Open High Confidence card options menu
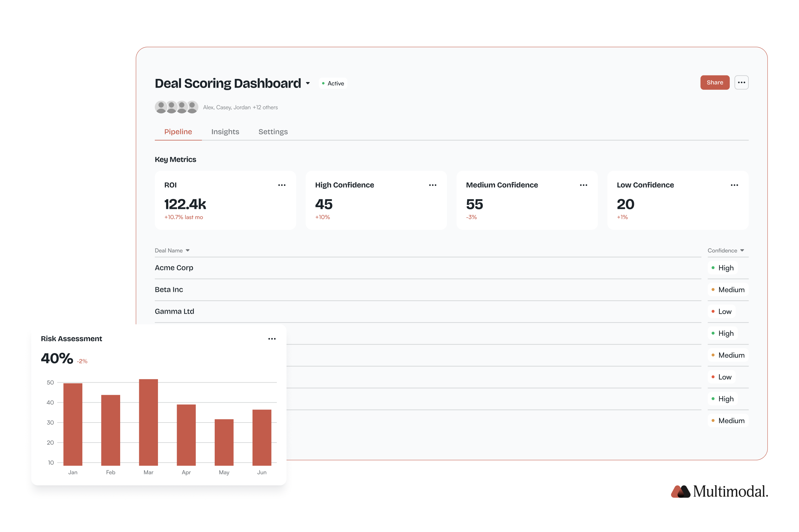The width and height of the screenshot is (799, 532). (432, 185)
